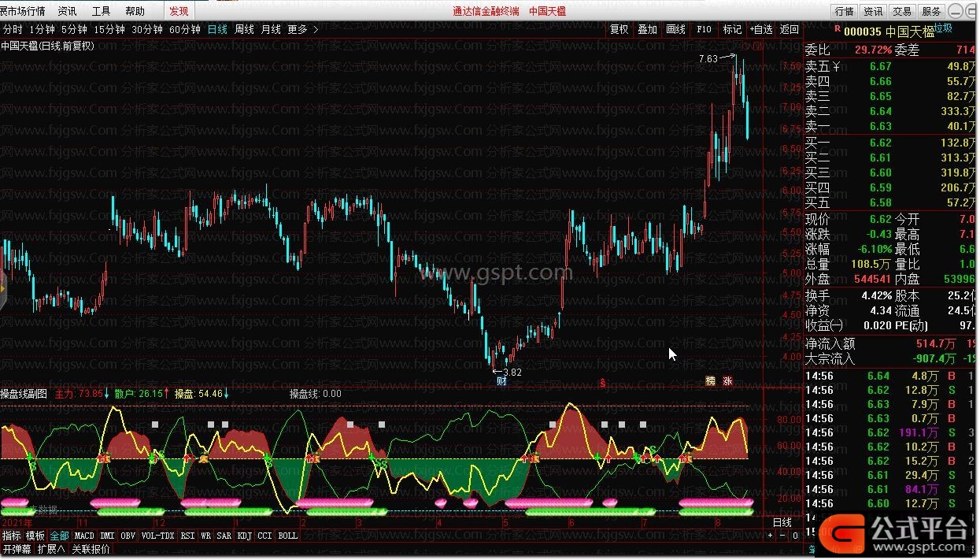The image size is (980, 560).
Task: Click the left-edge panel expand handle
Action: tap(2, 288)
